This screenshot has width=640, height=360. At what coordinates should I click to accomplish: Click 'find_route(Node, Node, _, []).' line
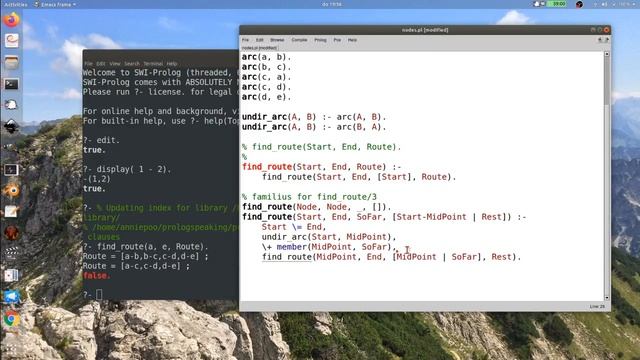pyautogui.click(x=316, y=207)
